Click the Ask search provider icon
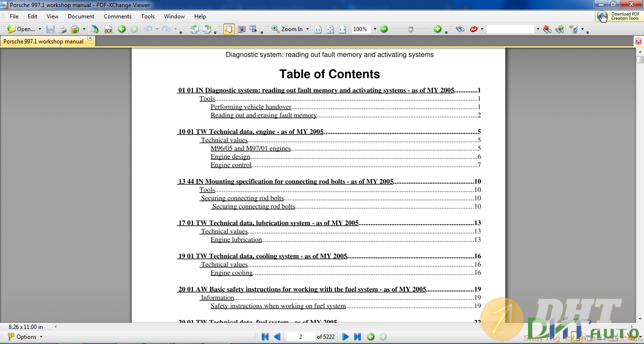The height and width of the screenshot is (344, 644). (x=474, y=29)
